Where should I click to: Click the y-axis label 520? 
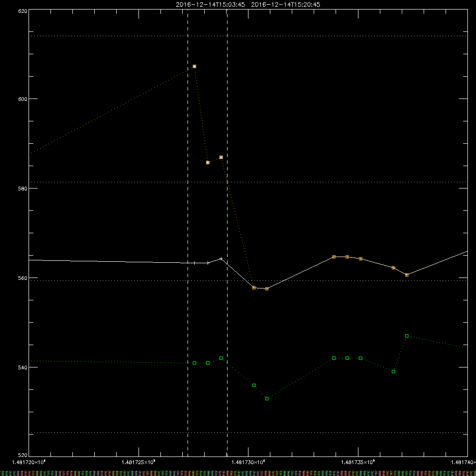pos(23,456)
